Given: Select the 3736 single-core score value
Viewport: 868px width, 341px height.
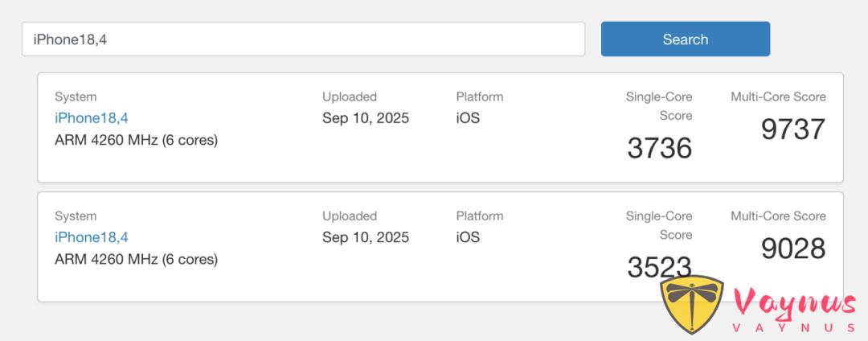Looking at the screenshot, I should click(x=659, y=148).
